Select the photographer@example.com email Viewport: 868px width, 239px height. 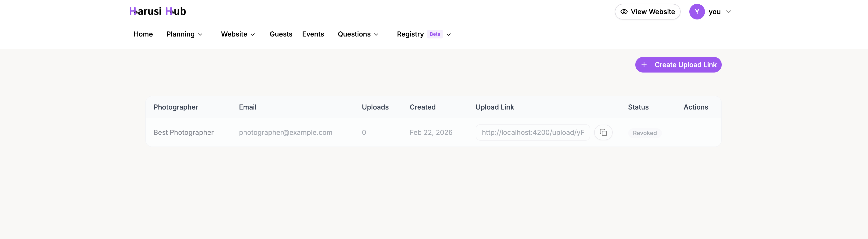286,132
